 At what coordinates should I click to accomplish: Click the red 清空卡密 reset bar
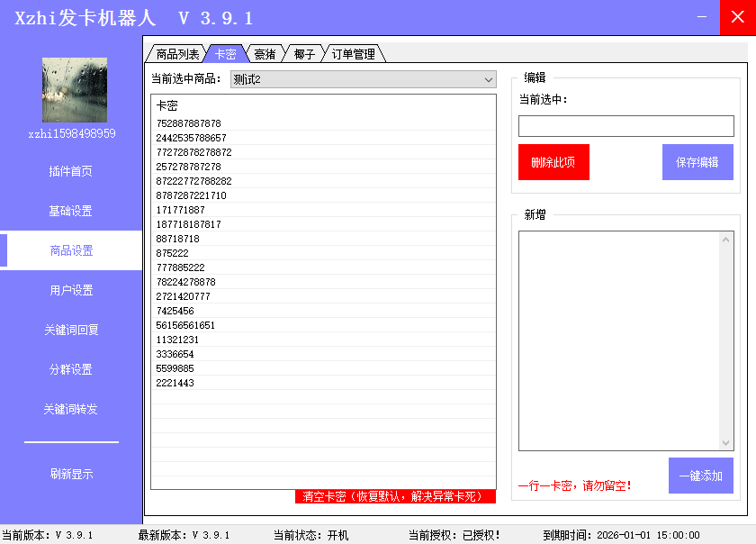tap(395, 496)
